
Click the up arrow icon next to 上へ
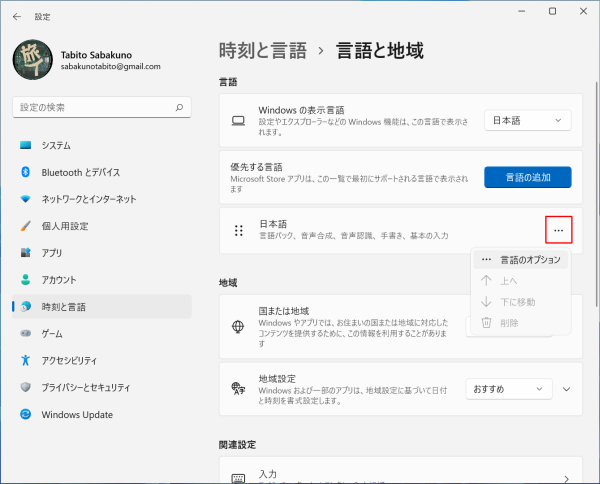click(x=486, y=280)
